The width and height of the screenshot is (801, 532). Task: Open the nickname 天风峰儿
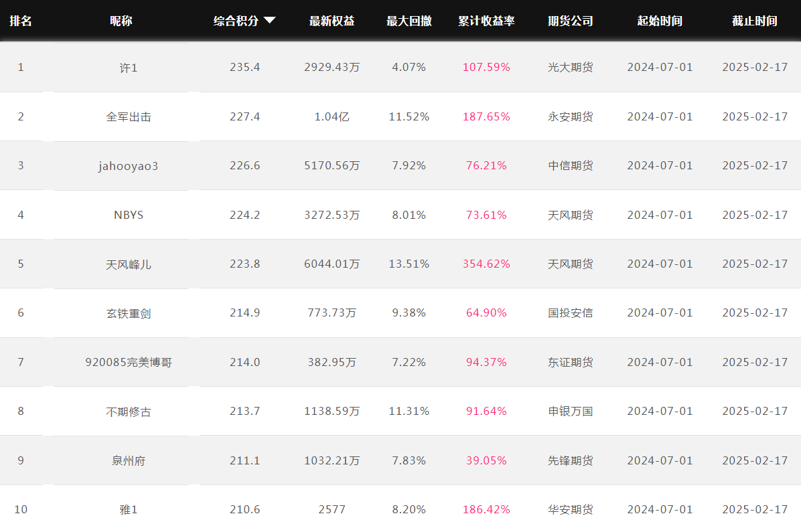[x=129, y=264]
